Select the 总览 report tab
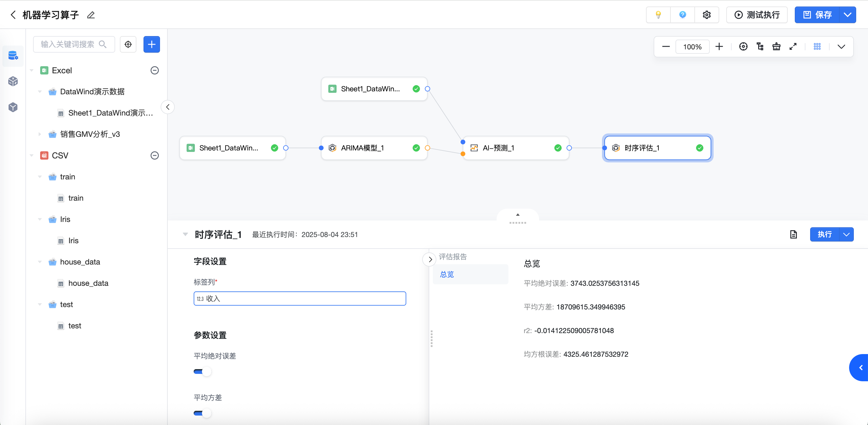The image size is (868, 425). [470, 275]
